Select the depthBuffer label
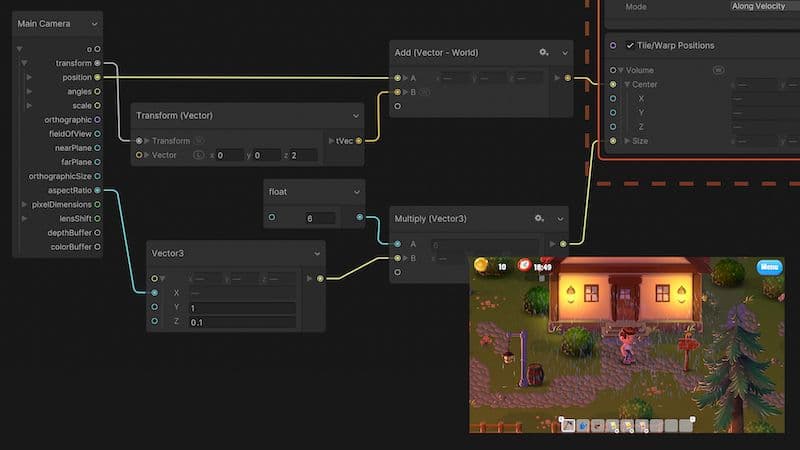Screen dimensions: 800x450 point(69,233)
